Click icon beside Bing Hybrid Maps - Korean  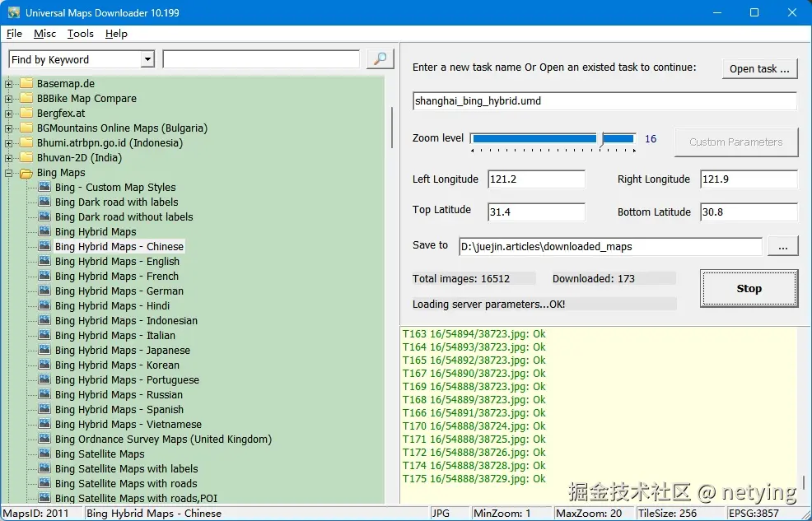(44, 365)
